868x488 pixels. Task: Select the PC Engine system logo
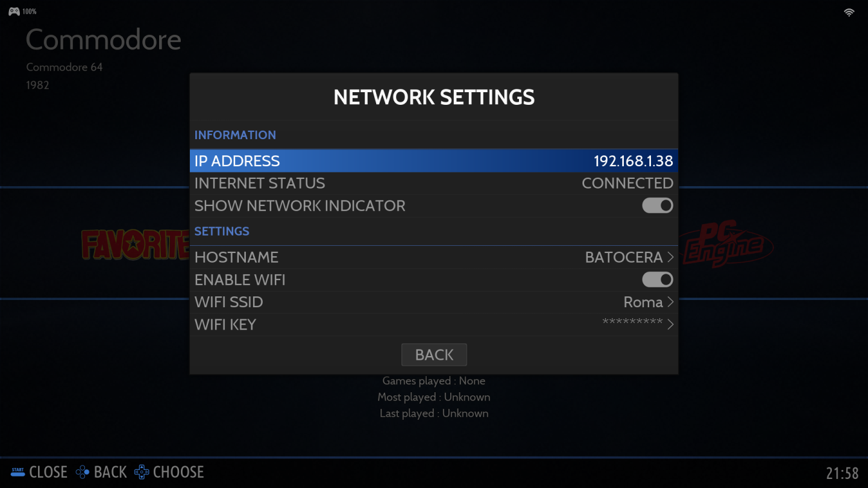pyautogui.click(x=727, y=245)
